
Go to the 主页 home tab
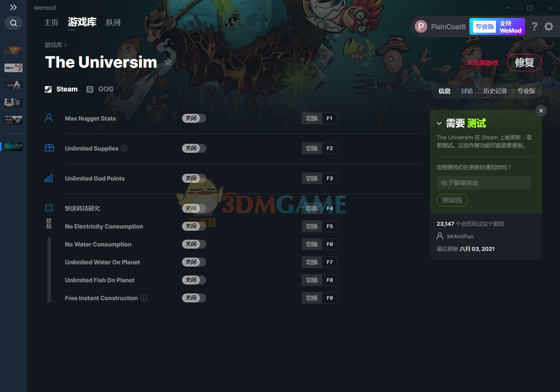tap(51, 22)
